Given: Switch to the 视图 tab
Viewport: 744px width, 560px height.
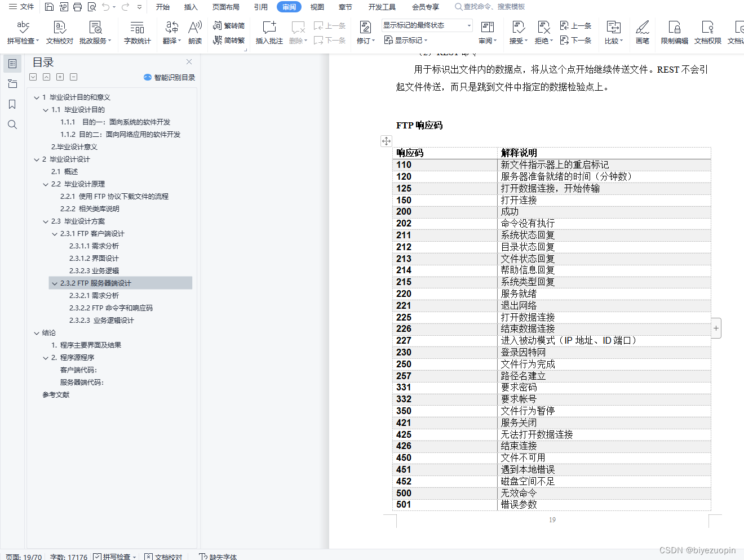Looking at the screenshot, I should pos(317,7).
